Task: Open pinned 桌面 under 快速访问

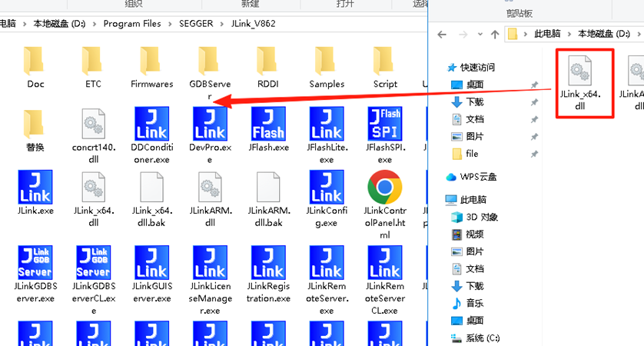Action: pos(475,85)
